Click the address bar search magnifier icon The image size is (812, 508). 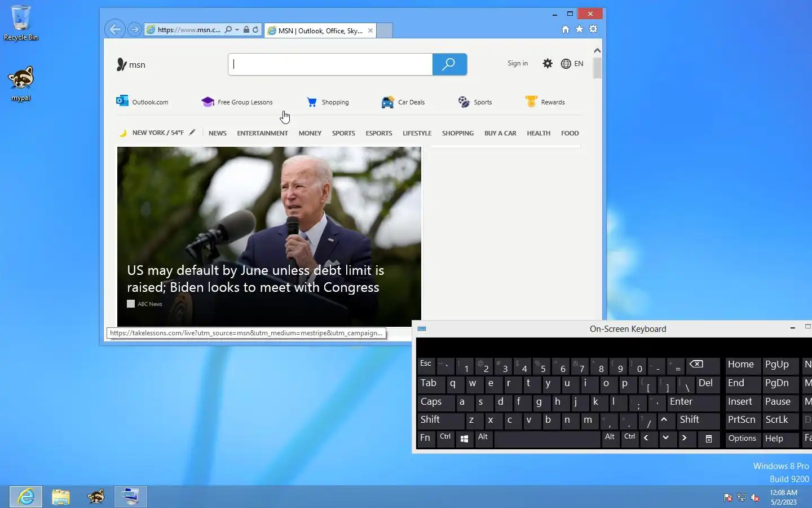tap(228, 30)
